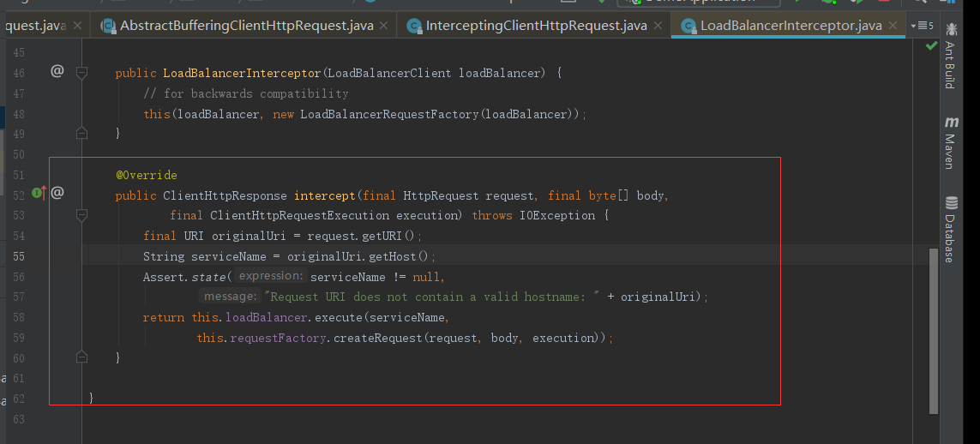
Task: Collapse the fold end marker on line 49
Action: pyautogui.click(x=81, y=132)
